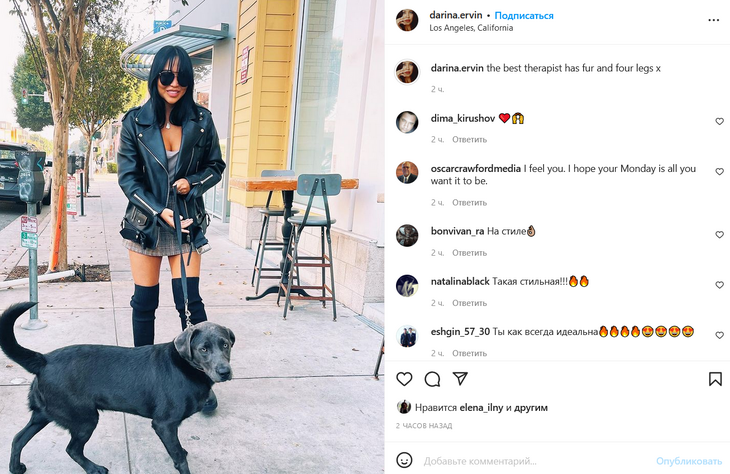730x474 pixels.
Task: Open the Los Angeles, California location link
Action: (471, 28)
